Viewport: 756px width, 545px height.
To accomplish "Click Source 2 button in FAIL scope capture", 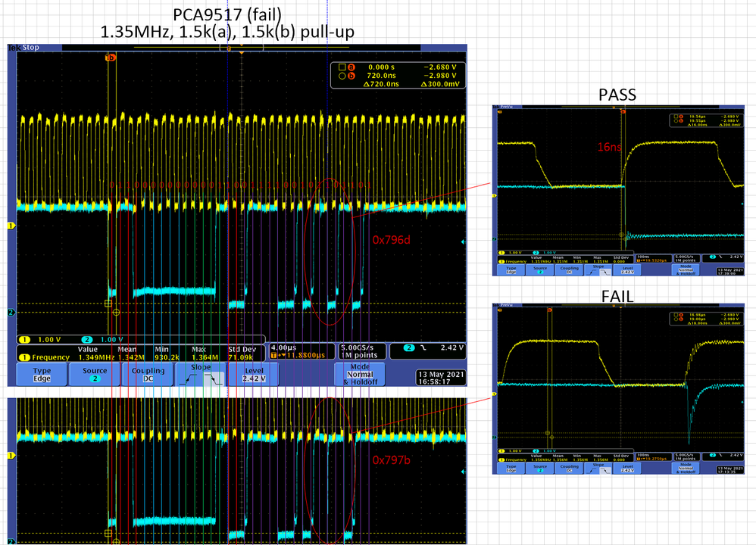I will 540,468.
